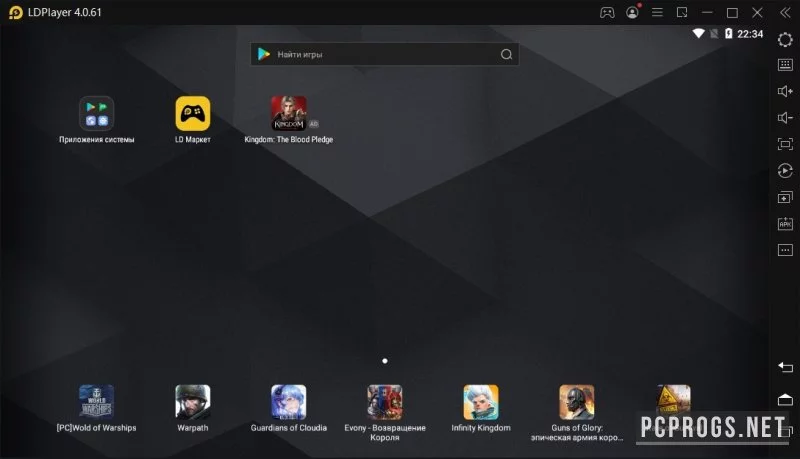Click the 22:34 clock
800x459 pixels.
point(750,34)
